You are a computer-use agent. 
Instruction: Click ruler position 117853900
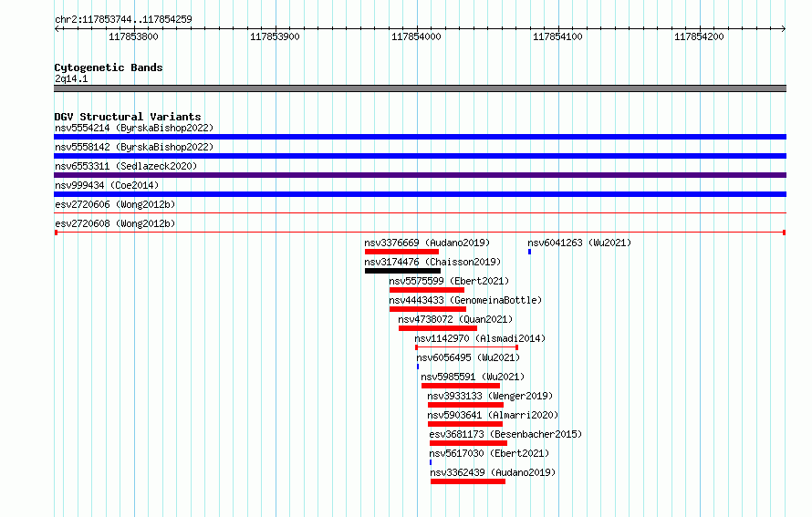[275, 36]
